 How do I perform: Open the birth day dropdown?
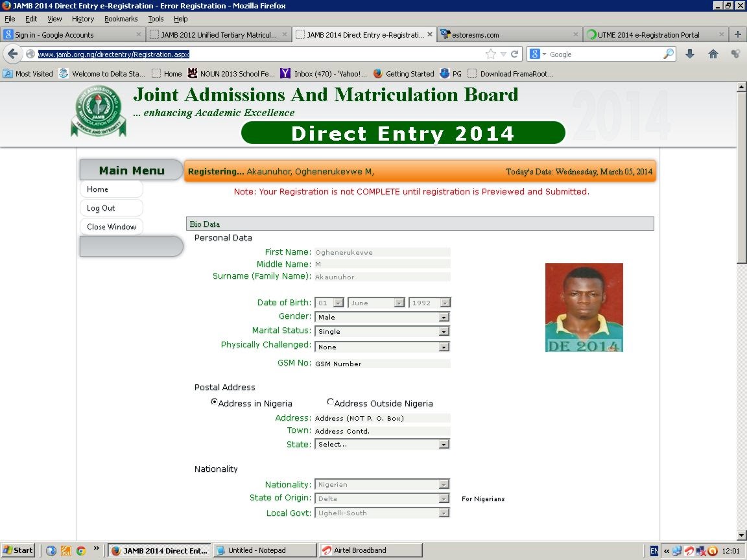329,303
